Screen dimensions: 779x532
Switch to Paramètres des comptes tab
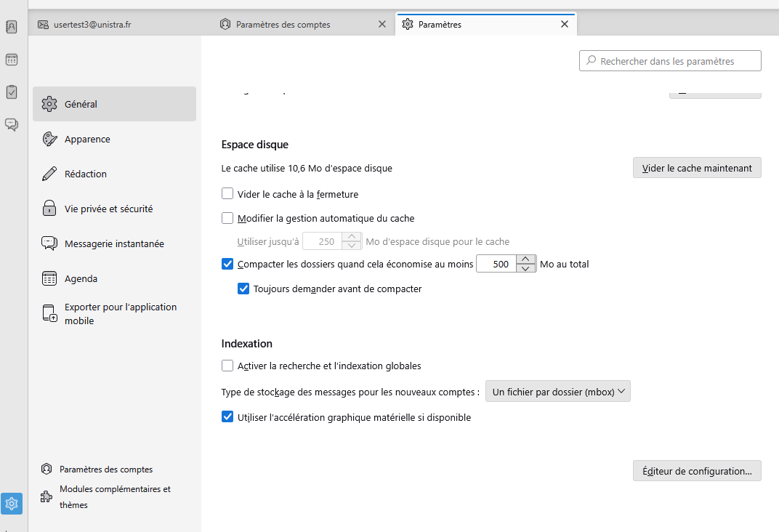pos(283,25)
